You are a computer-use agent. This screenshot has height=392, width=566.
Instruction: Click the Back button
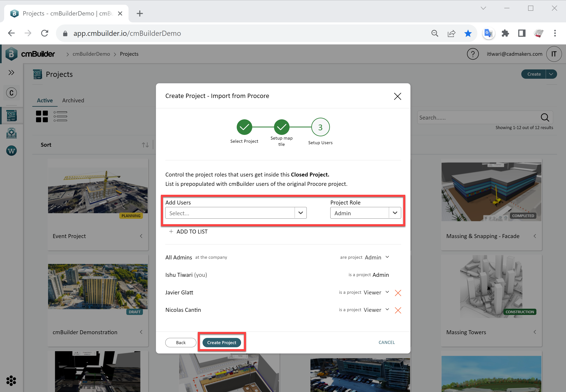[x=181, y=342]
